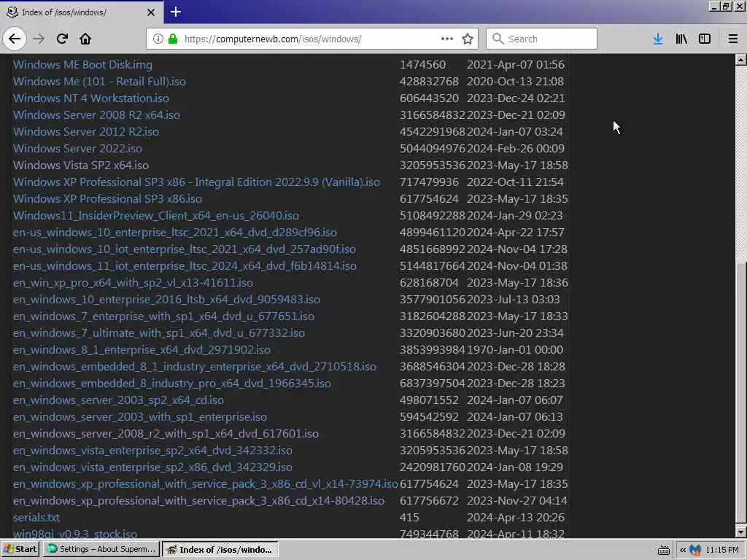Screen dimensions: 747x560
Task: Open the Windows Start menu
Action: (20, 549)
